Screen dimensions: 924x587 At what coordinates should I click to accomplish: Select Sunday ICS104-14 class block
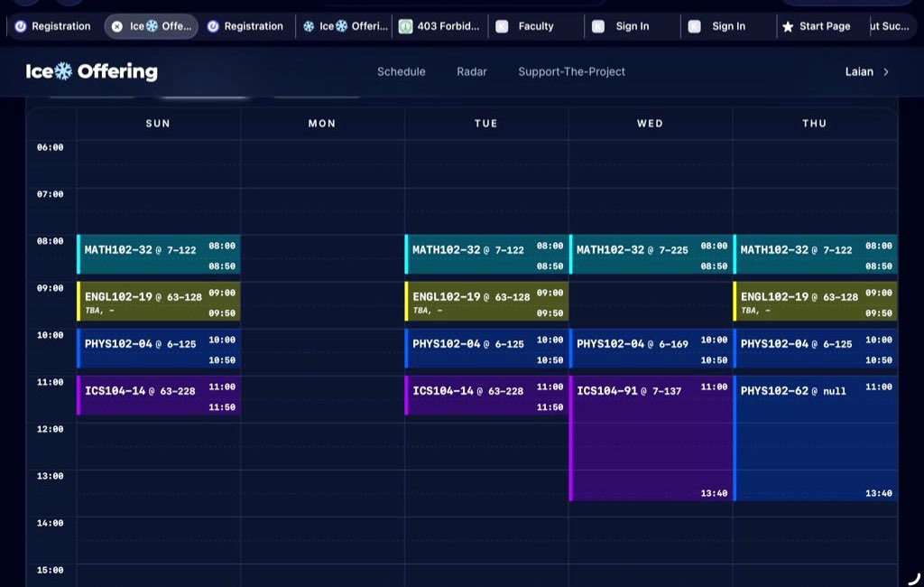click(x=159, y=396)
